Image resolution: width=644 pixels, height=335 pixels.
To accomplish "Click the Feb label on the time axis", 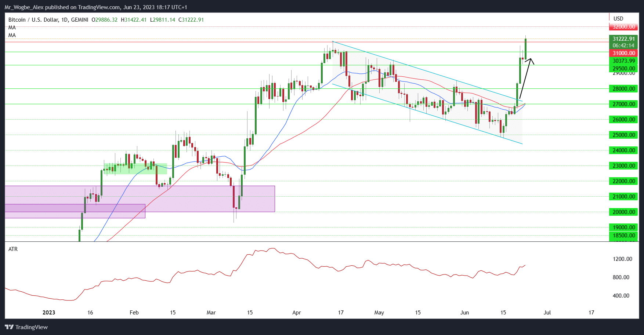I will (134, 313).
